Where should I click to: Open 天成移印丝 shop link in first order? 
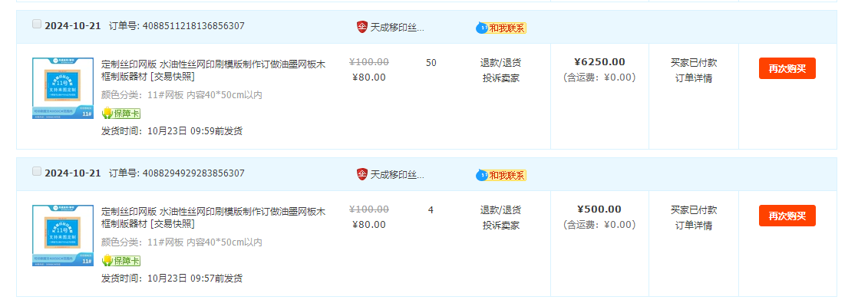point(397,27)
